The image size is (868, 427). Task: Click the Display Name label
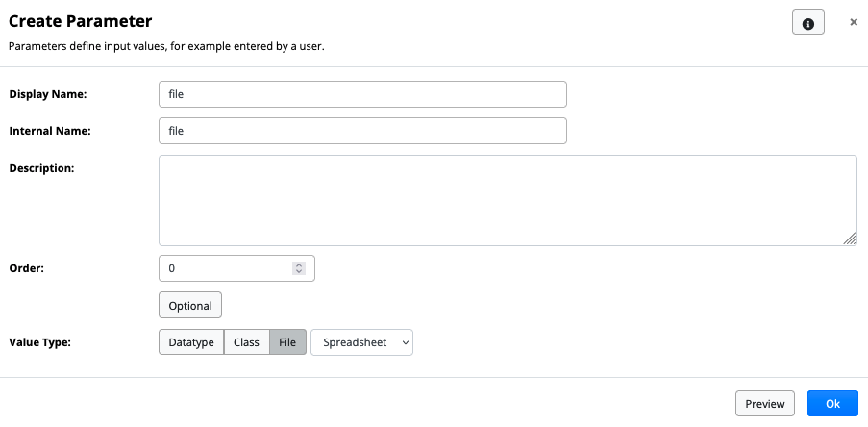tap(48, 94)
